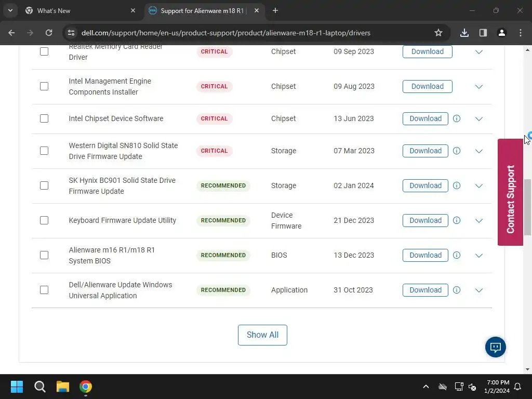The height and width of the screenshot is (399, 532).
Task: Download Intel Management Engine Components Installer
Action: (427, 86)
